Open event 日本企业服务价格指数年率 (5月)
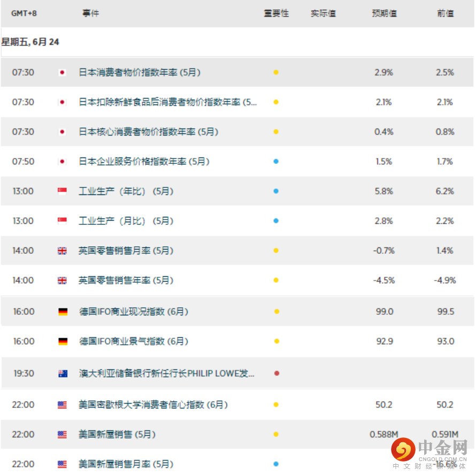Image resolution: width=475 pixels, height=476 pixels. click(144, 162)
